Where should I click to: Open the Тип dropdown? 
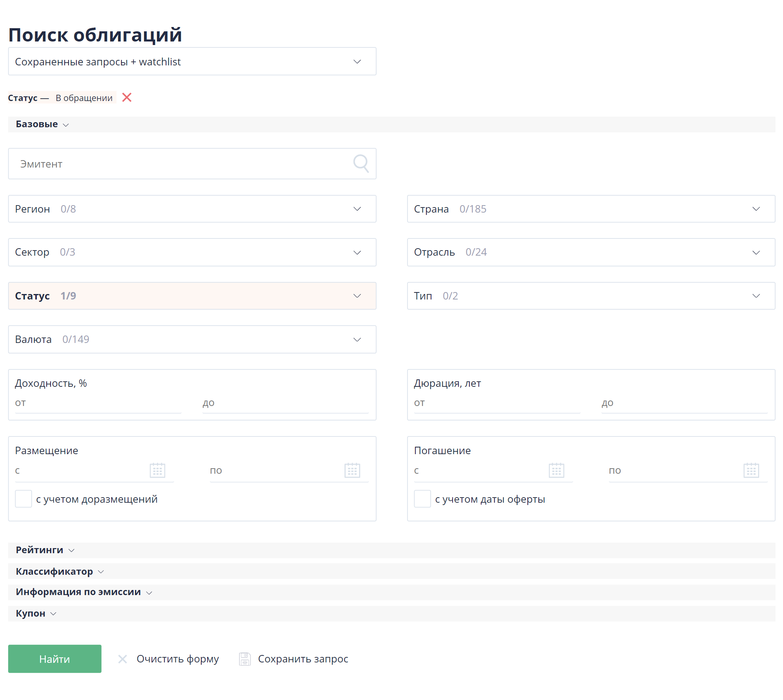pyautogui.click(x=591, y=296)
